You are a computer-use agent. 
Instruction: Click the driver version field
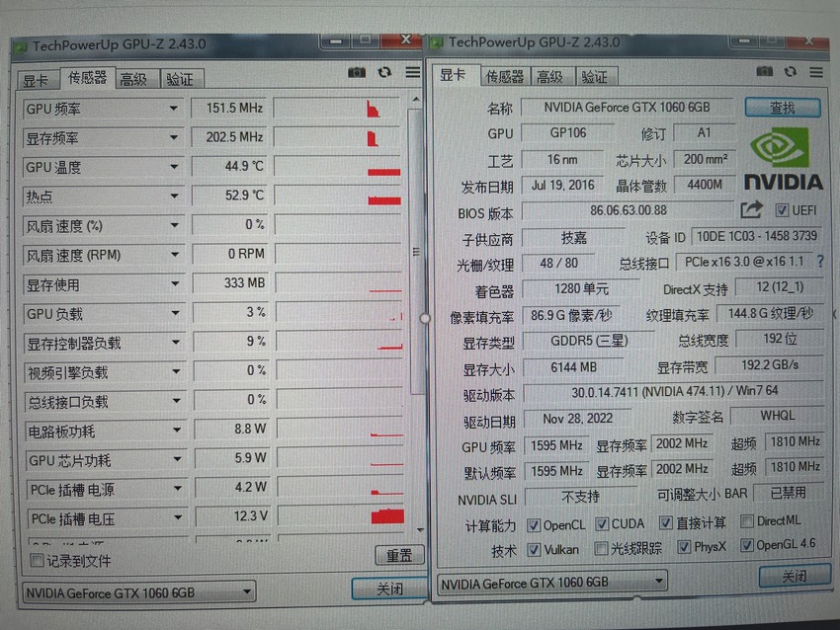[674, 391]
